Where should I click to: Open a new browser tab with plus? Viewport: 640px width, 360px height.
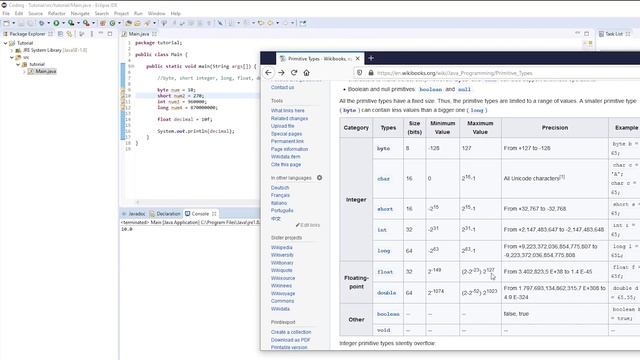coord(371,58)
